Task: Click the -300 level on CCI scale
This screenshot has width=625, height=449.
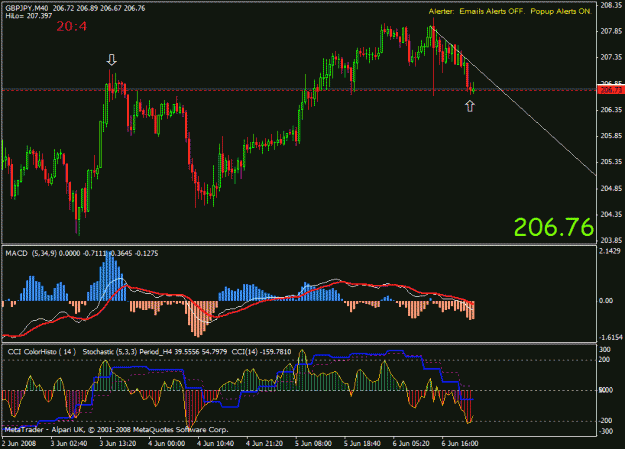Action: tap(605, 431)
